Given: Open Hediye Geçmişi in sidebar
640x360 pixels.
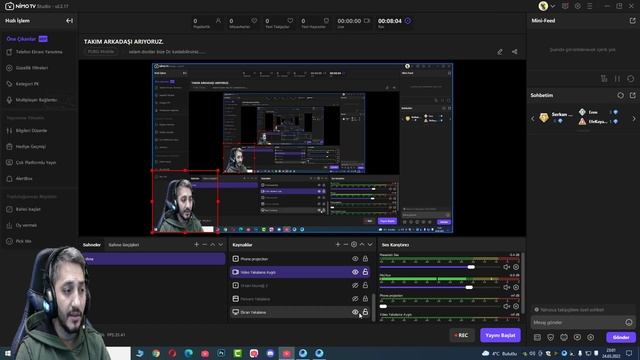Looking at the screenshot, I should [31, 147].
